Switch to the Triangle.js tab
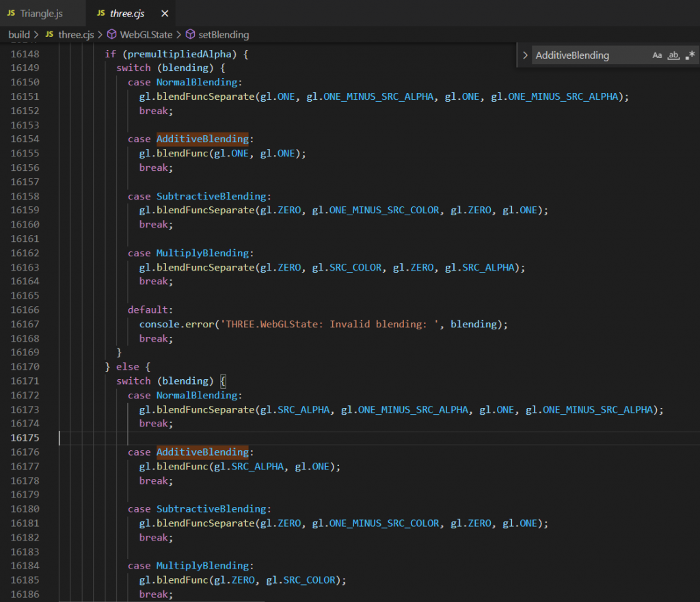This screenshot has width=700, height=602. (42, 14)
